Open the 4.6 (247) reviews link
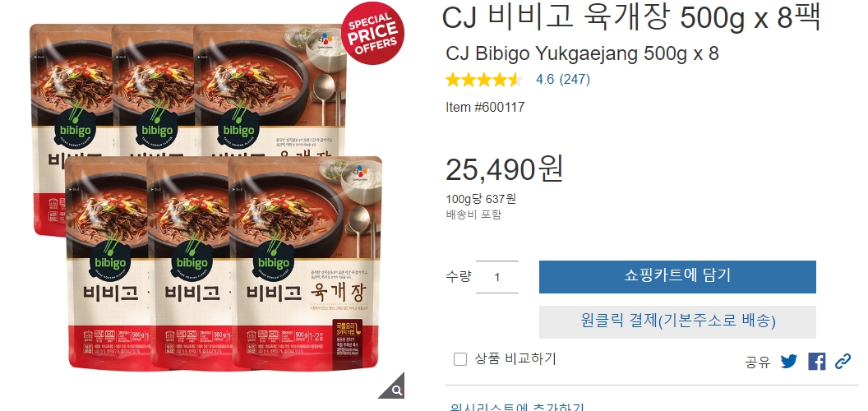 pos(563,80)
